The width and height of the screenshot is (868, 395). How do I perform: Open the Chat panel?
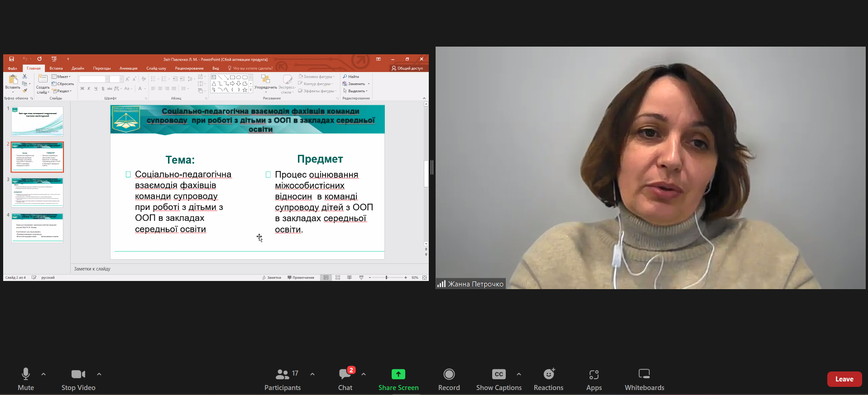point(345,379)
